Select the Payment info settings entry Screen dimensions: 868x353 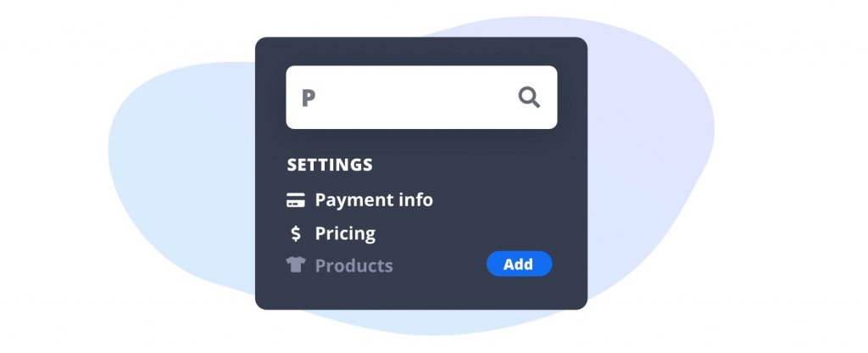click(373, 200)
